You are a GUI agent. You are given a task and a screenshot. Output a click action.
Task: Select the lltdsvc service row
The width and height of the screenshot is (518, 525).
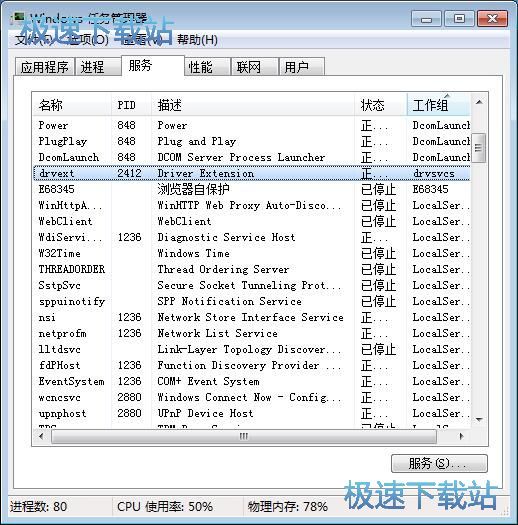251,350
